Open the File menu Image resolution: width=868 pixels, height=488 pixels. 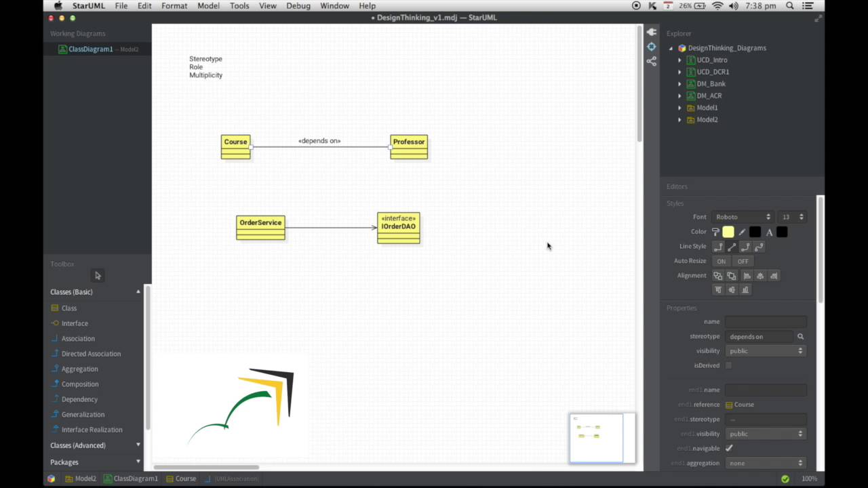(121, 5)
